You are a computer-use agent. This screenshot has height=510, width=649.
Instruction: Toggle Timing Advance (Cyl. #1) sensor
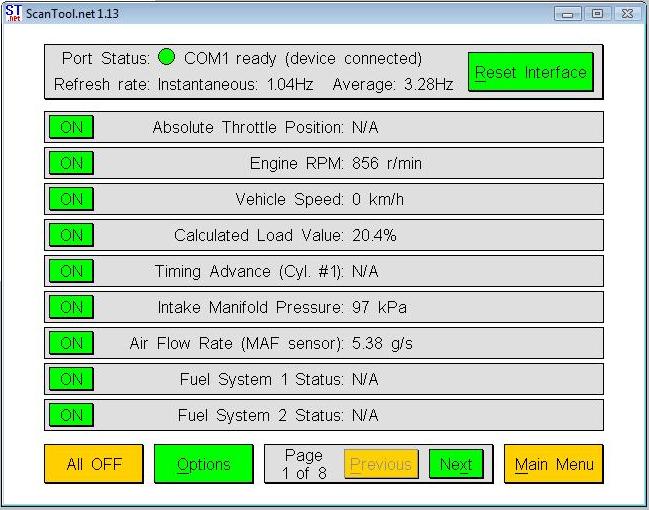[71, 271]
